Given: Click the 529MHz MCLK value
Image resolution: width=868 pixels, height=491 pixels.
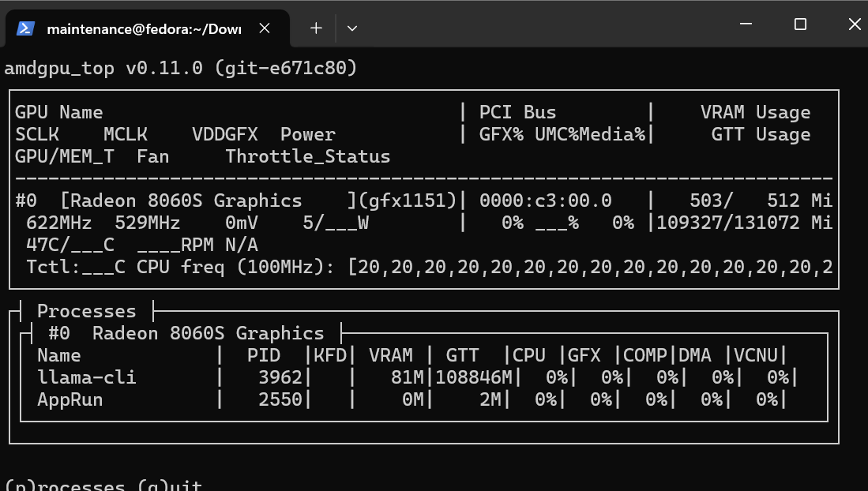Looking at the screenshot, I should pyautogui.click(x=147, y=223).
